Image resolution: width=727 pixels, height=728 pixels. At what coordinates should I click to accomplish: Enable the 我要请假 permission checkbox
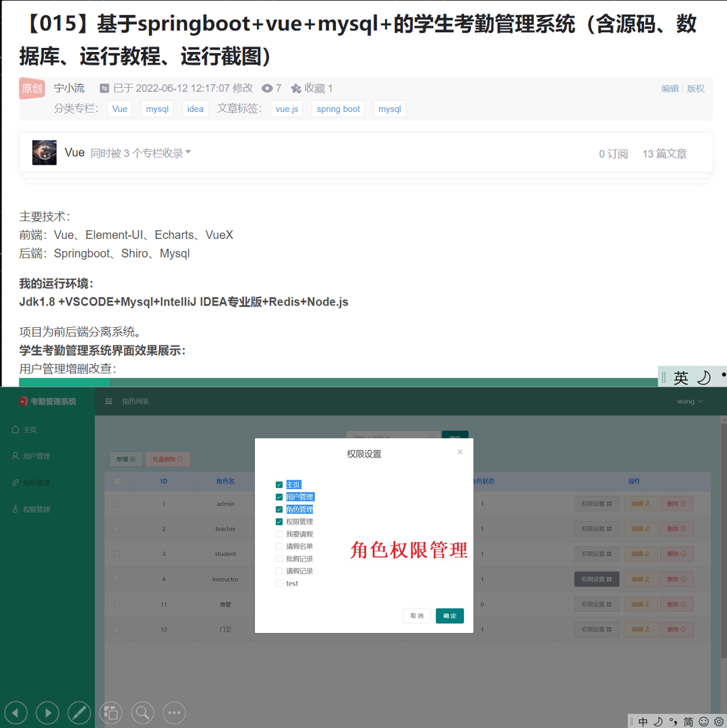coord(279,534)
